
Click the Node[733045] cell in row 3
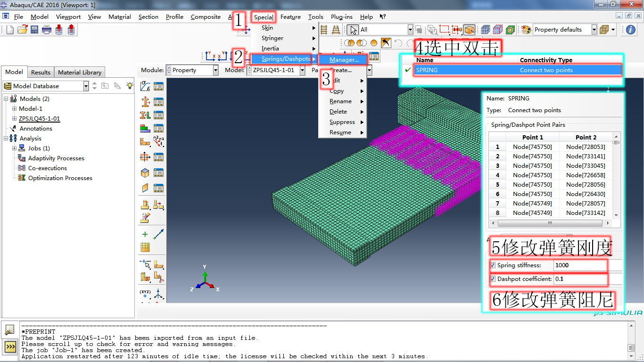[x=586, y=165]
